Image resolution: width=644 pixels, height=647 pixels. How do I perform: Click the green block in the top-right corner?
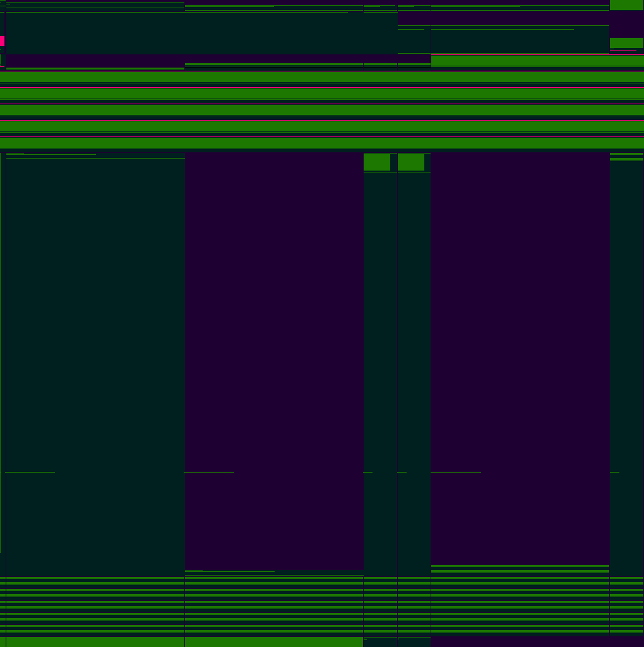click(626, 5)
